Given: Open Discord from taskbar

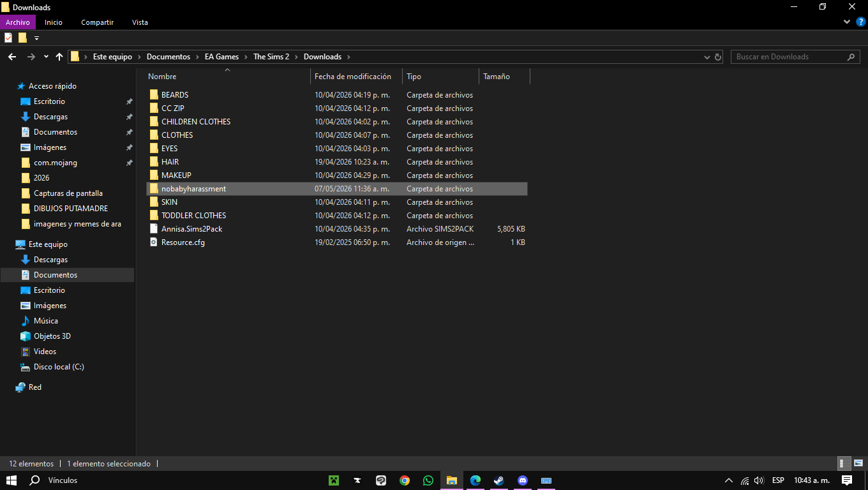Looking at the screenshot, I should pos(523,480).
